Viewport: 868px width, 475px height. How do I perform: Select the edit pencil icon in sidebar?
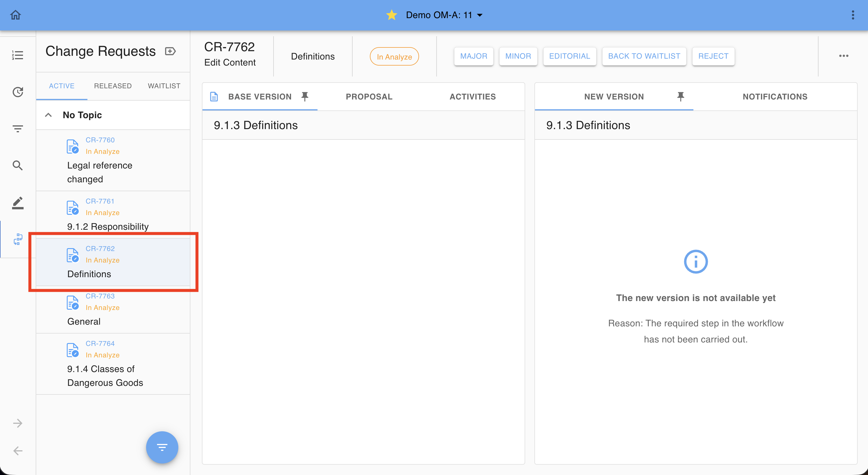[x=18, y=203]
